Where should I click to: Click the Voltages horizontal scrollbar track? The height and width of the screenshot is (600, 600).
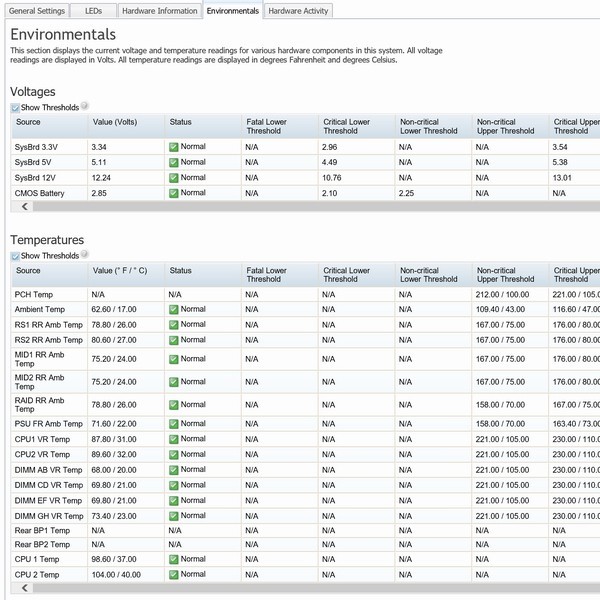(x=316, y=207)
